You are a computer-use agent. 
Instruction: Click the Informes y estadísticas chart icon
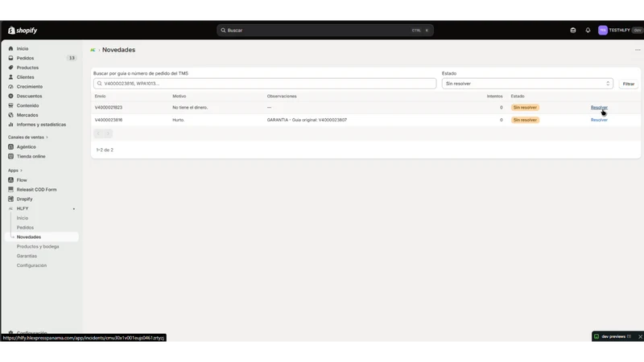click(10, 125)
